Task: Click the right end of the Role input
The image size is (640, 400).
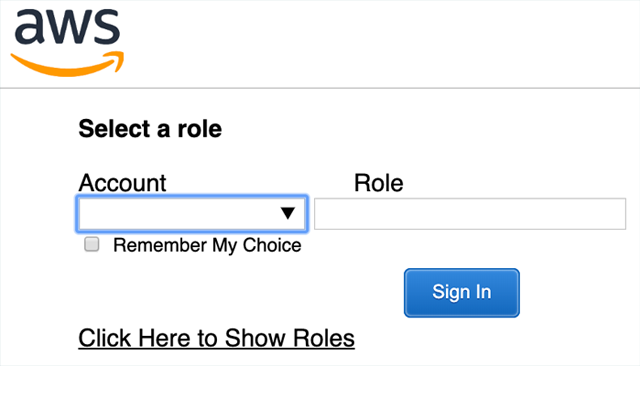Action: click(615, 214)
